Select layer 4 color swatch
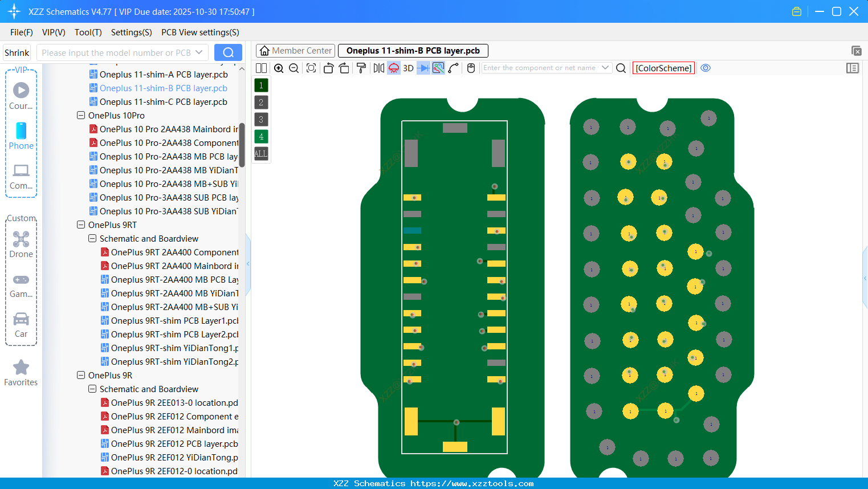The width and height of the screenshot is (868, 489). click(x=260, y=136)
